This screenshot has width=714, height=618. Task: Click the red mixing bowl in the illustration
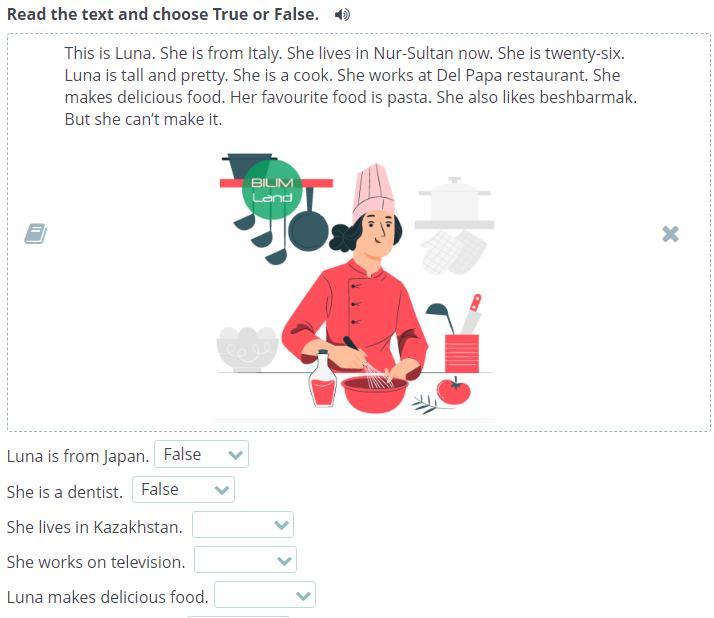coord(374,394)
